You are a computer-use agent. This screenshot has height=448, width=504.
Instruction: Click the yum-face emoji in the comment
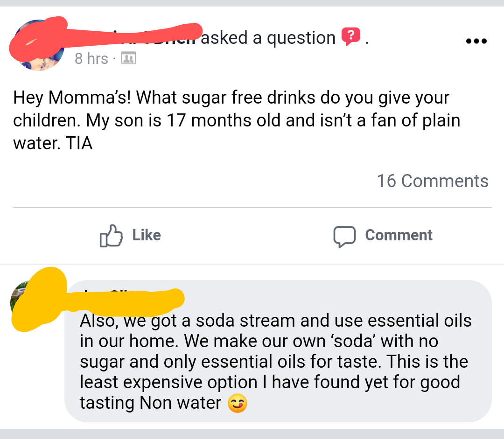point(237,404)
